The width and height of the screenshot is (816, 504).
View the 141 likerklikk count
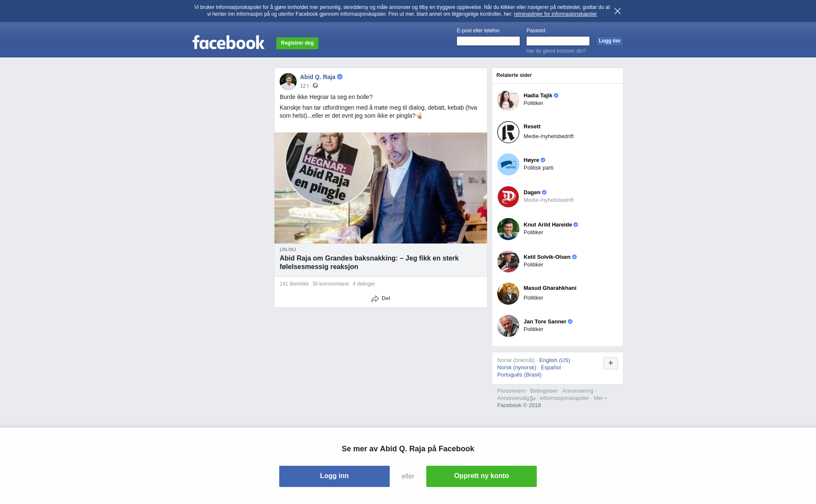click(294, 284)
